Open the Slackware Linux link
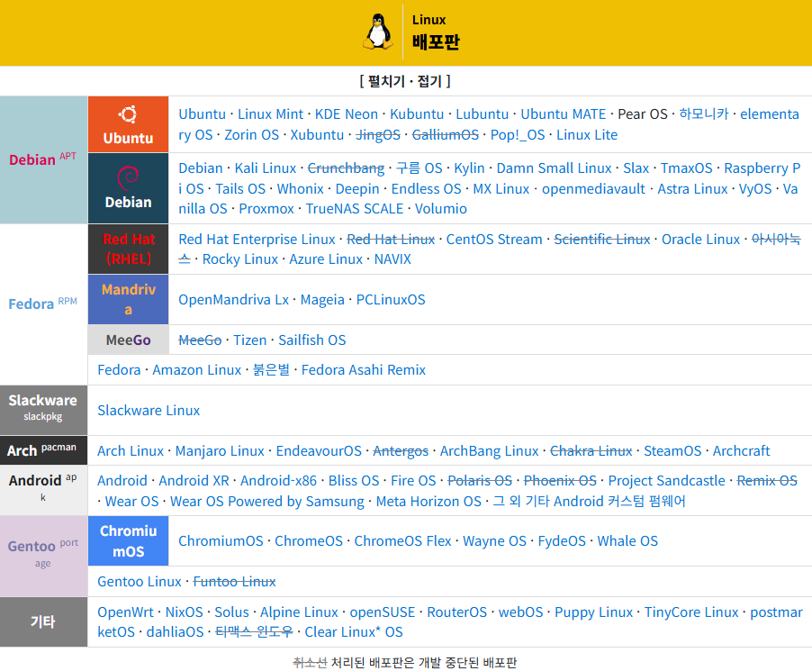This screenshot has height=671, width=812. (x=149, y=410)
